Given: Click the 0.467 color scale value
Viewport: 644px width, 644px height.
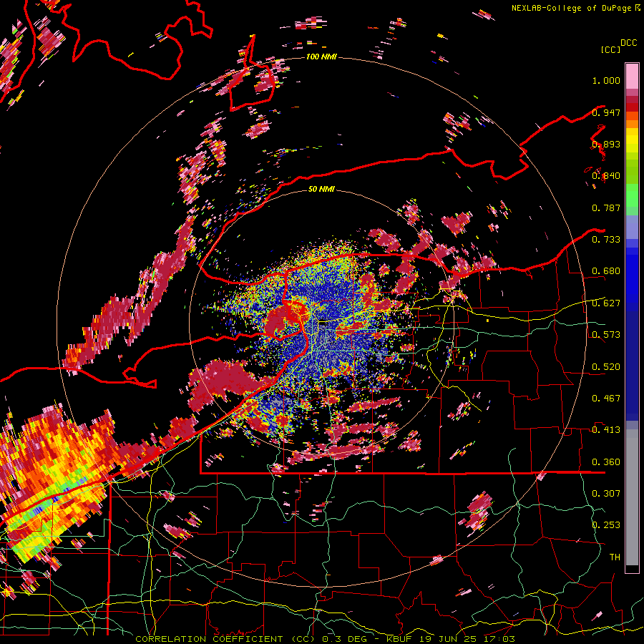Looking at the screenshot, I should pos(606,399).
